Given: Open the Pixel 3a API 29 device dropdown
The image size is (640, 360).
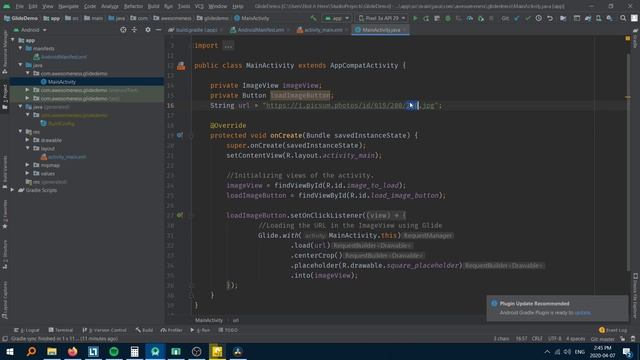Looking at the screenshot, I should coord(382,18).
